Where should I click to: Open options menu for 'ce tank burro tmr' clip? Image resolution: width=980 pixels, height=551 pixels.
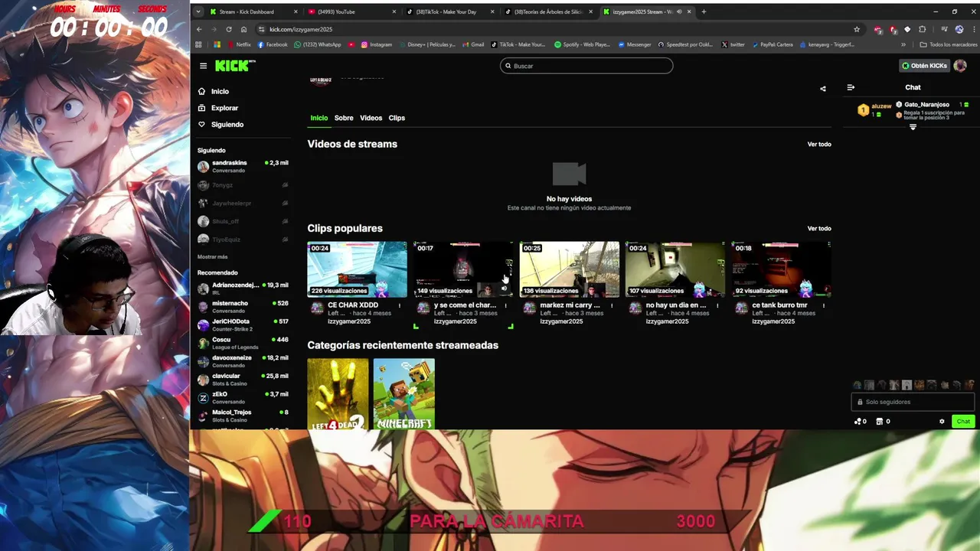pyautogui.click(x=824, y=305)
